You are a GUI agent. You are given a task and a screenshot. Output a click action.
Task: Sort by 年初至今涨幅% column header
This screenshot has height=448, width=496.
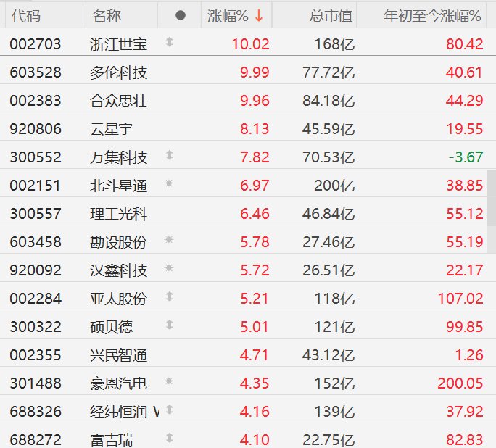[432, 16]
